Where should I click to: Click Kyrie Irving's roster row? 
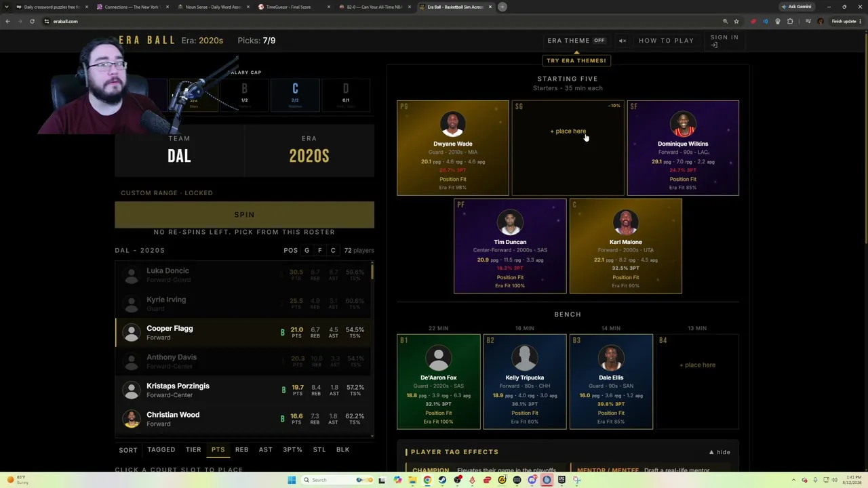pos(244,304)
